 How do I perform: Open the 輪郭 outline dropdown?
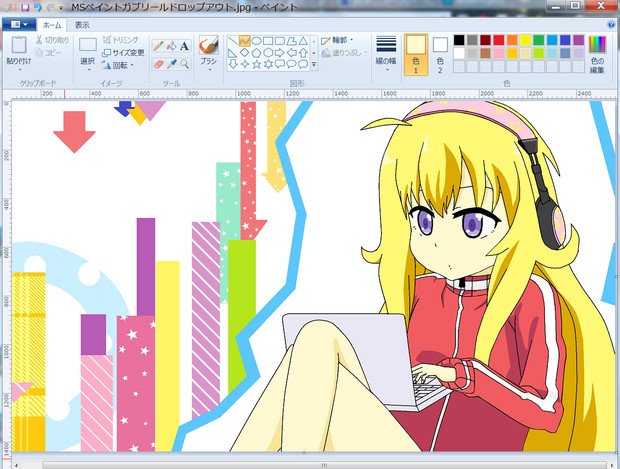(x=337, y=40)
